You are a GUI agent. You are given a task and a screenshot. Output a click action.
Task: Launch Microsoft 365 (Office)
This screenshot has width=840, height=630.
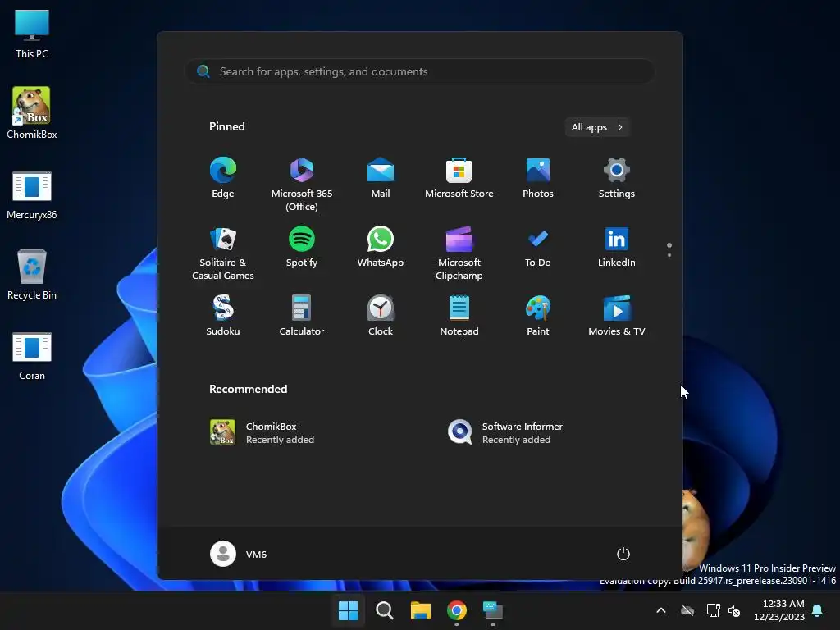click(x=302, y=184)
